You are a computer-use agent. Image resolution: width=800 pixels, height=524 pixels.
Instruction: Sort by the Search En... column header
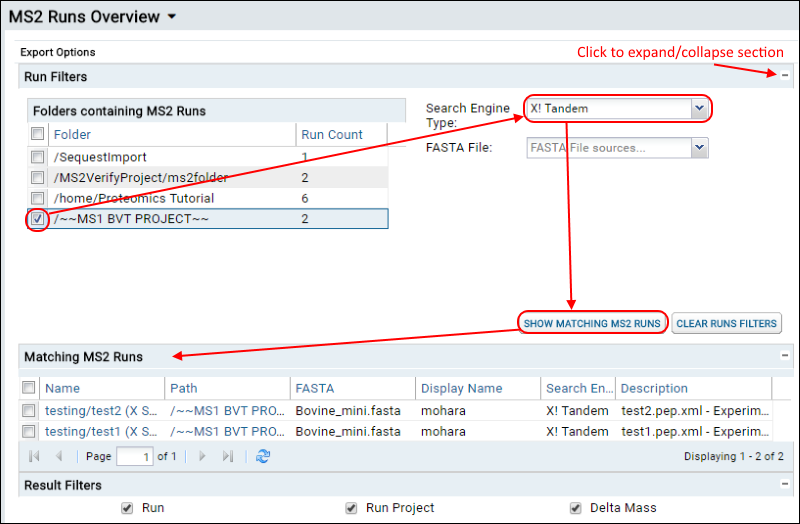click(579, 388)
